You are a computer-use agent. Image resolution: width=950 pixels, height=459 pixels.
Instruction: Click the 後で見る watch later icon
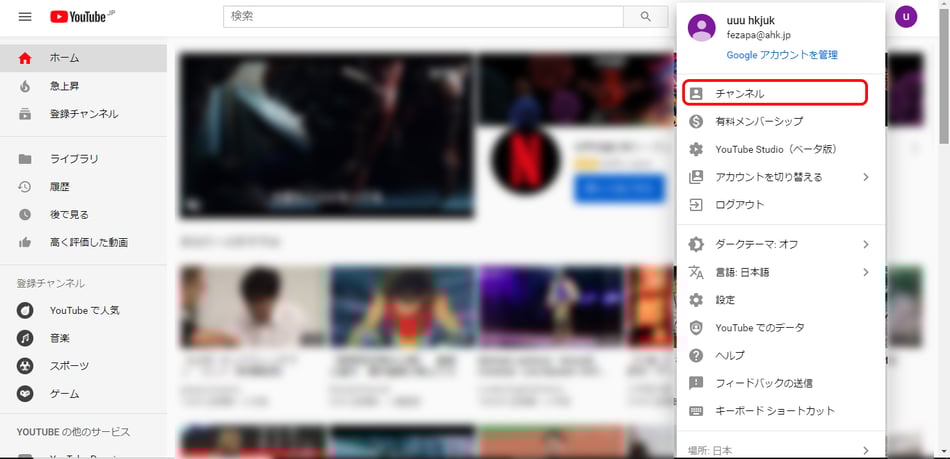tap(25, 214)
